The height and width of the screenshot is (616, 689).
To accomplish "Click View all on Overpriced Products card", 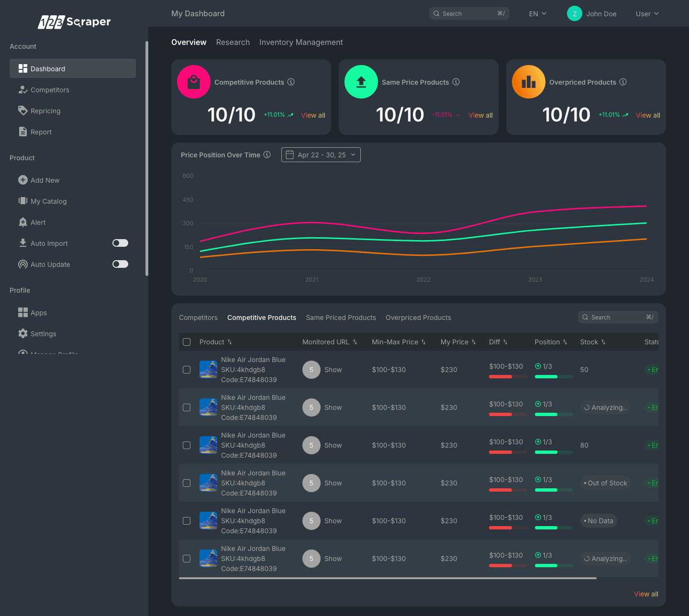I will click(x=648, y=115).
